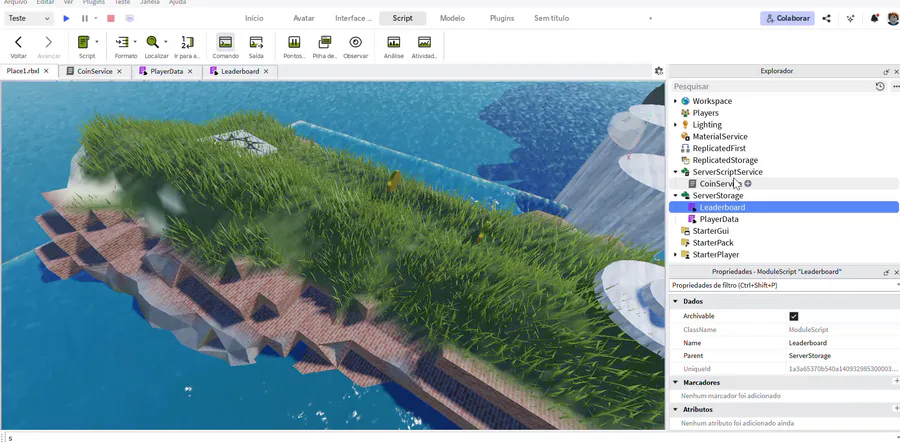Click the Pause test button
This screenshot has height=442, width=900.
click(x=85, y=18)
